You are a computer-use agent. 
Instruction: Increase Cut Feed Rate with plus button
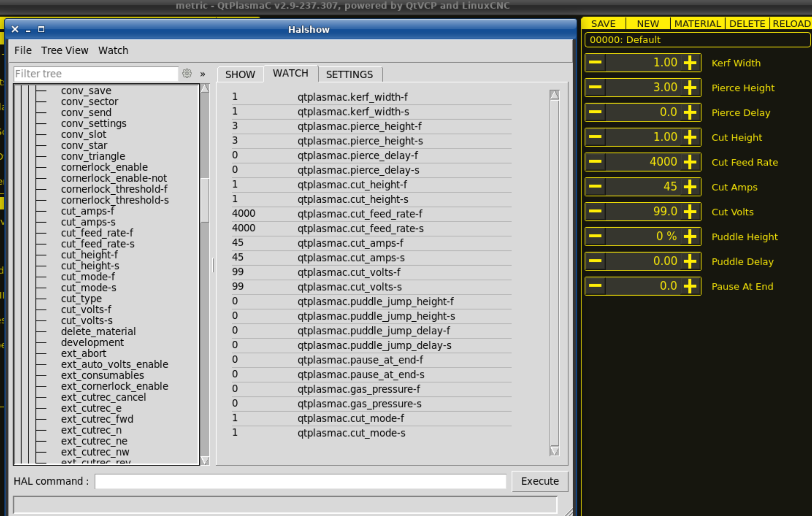[690, 162]
